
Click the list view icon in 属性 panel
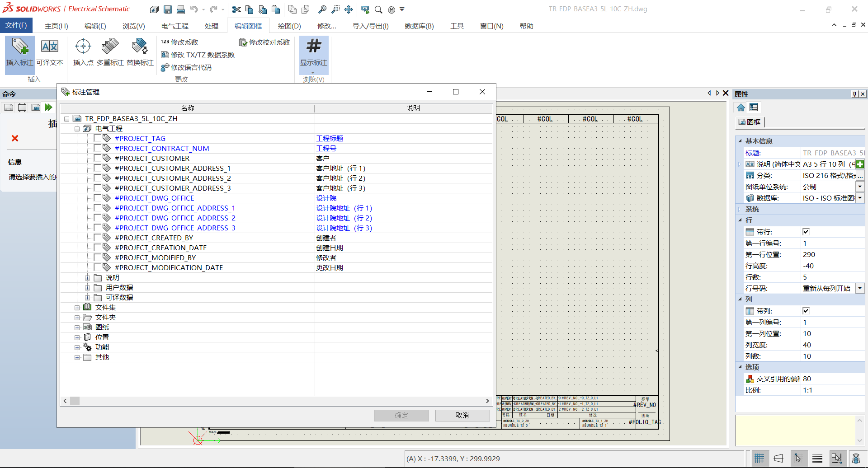754,108
